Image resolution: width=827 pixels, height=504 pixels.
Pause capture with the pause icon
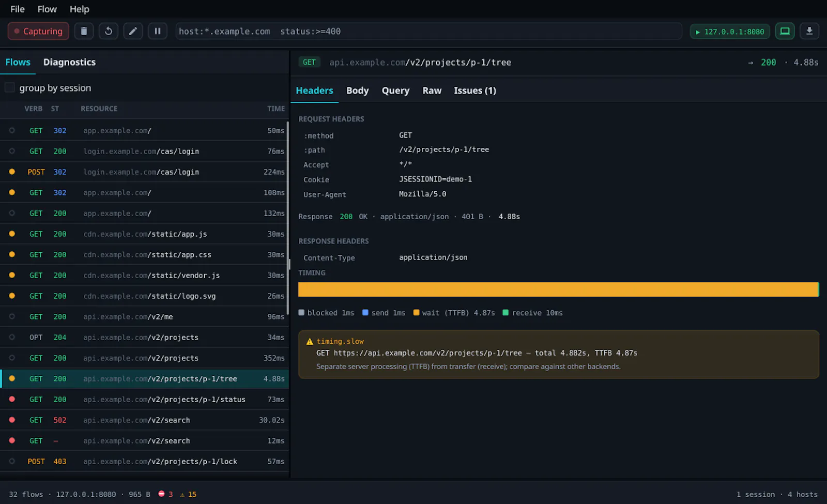click(158, 31)
